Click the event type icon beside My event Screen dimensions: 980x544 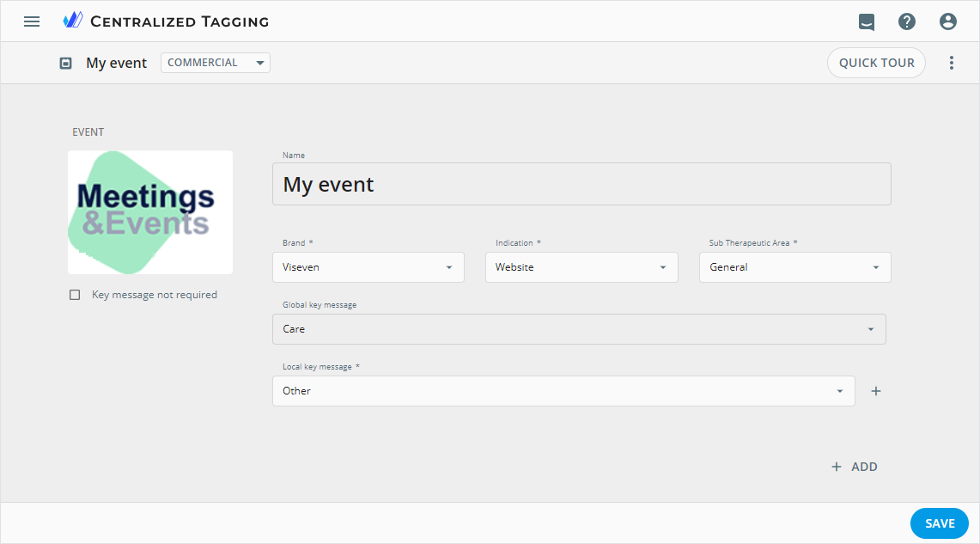[x=66, y=64]
